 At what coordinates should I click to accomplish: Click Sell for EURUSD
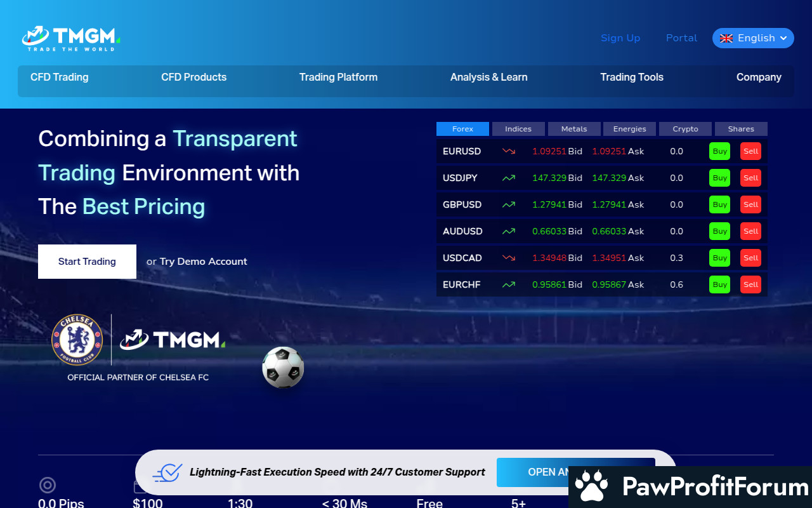coord(750,151)
